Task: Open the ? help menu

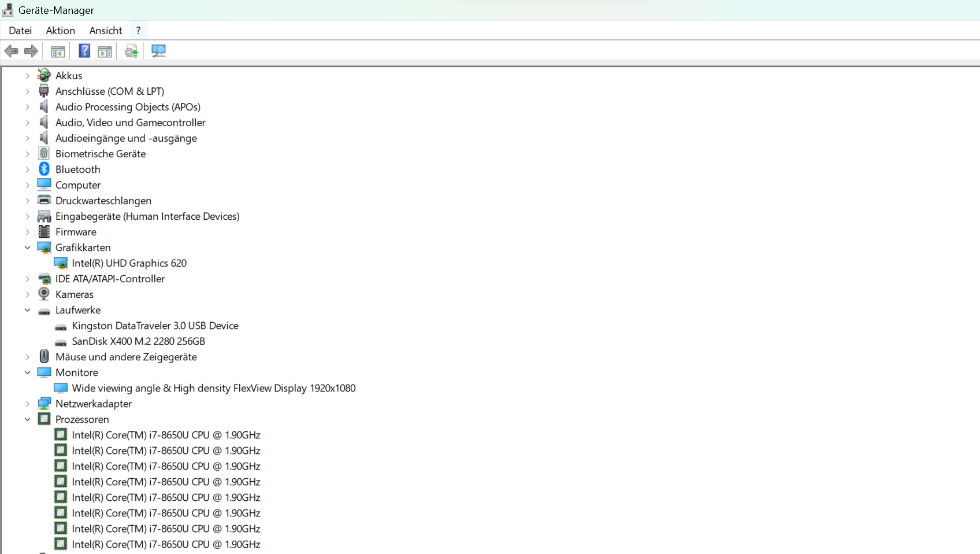Action: 138,31
